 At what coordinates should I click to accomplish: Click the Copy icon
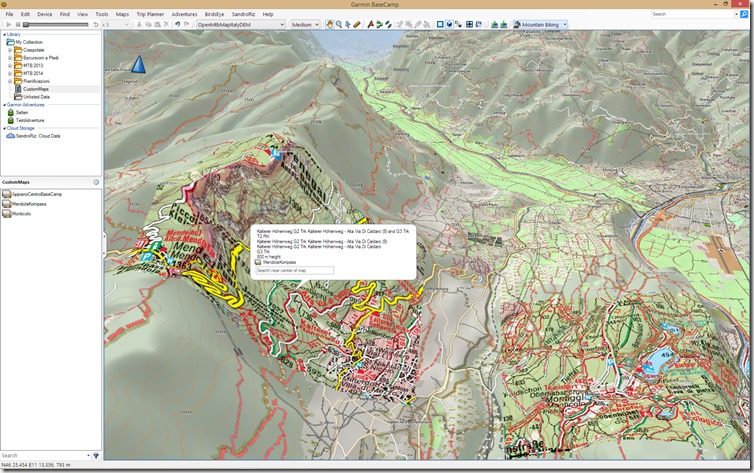[x=148, y=24]
